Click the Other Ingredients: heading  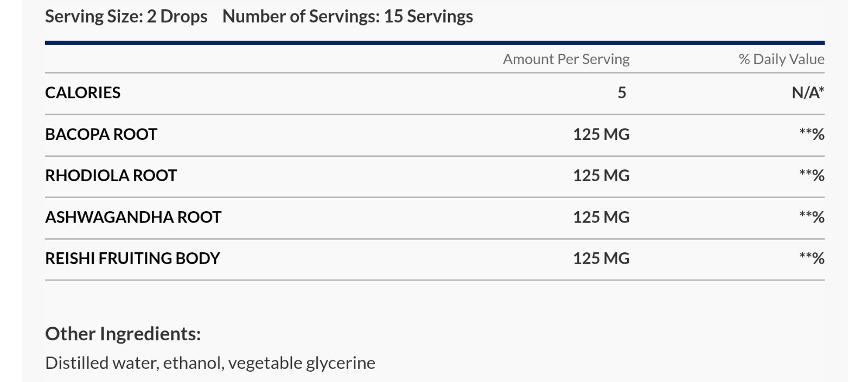point(123,334)
